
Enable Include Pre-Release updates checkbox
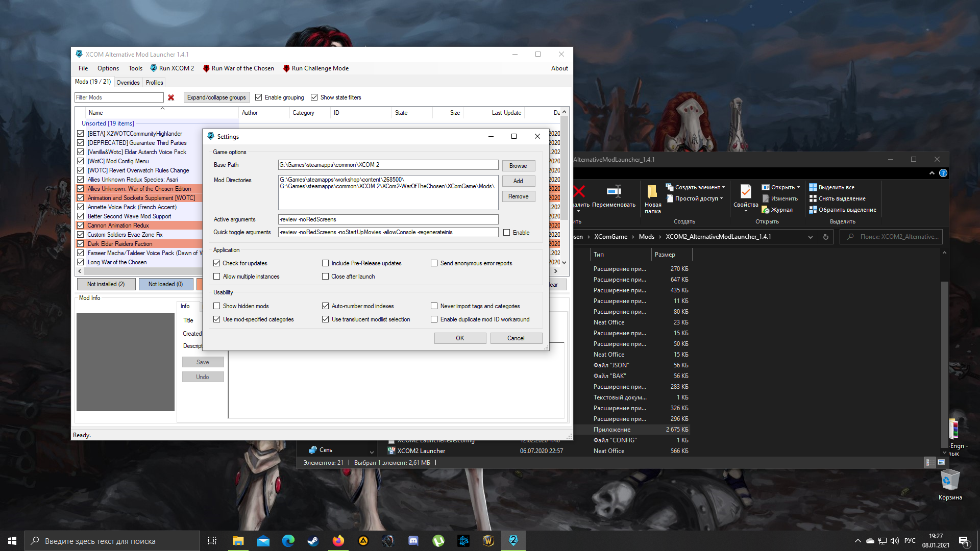(325, 263)
